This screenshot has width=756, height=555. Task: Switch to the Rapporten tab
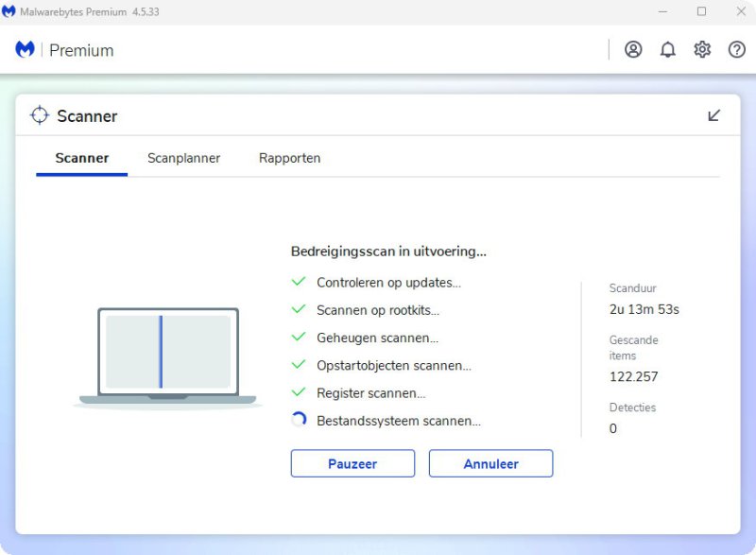[289, 158]
